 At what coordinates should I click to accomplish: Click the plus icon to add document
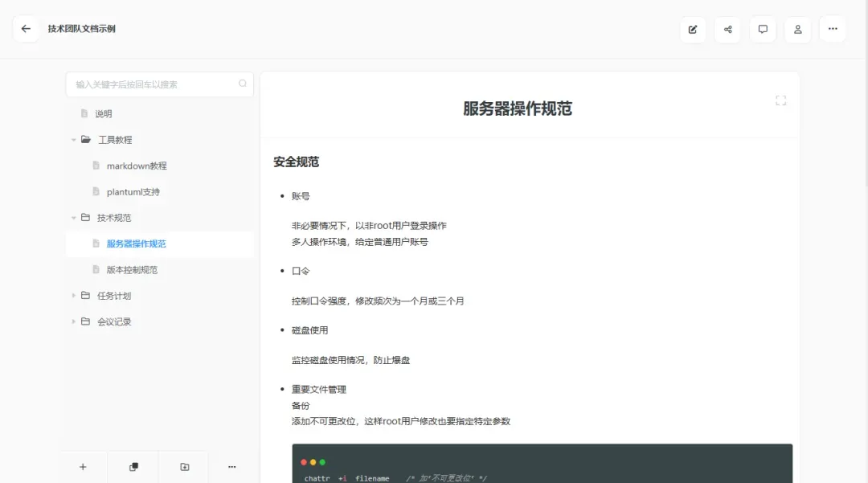coord(83,467)
